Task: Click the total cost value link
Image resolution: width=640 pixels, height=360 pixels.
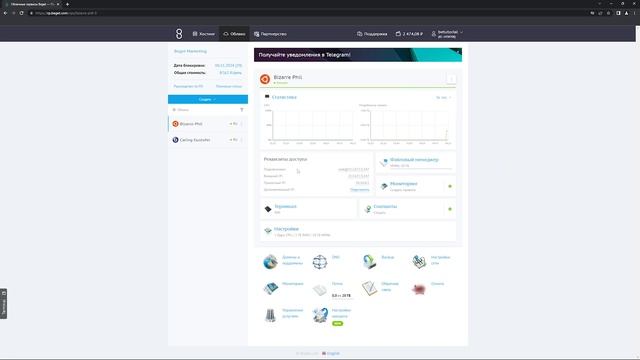Action: click(231, 73)
